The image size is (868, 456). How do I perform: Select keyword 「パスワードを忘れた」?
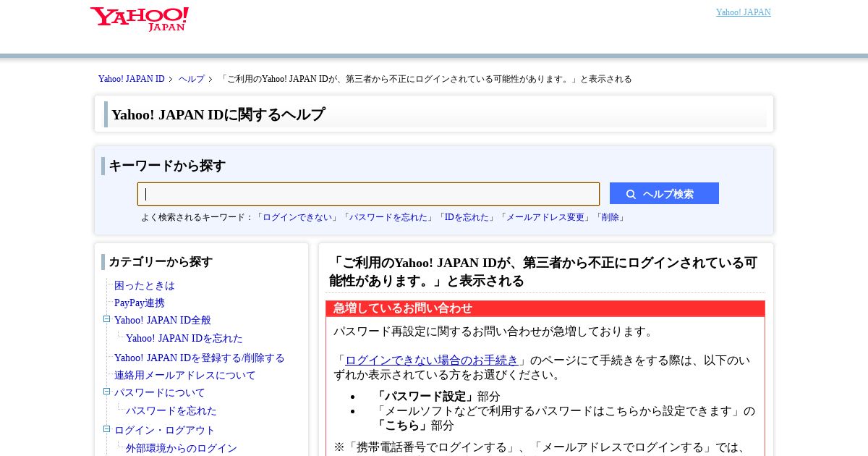tap(388, 217)
